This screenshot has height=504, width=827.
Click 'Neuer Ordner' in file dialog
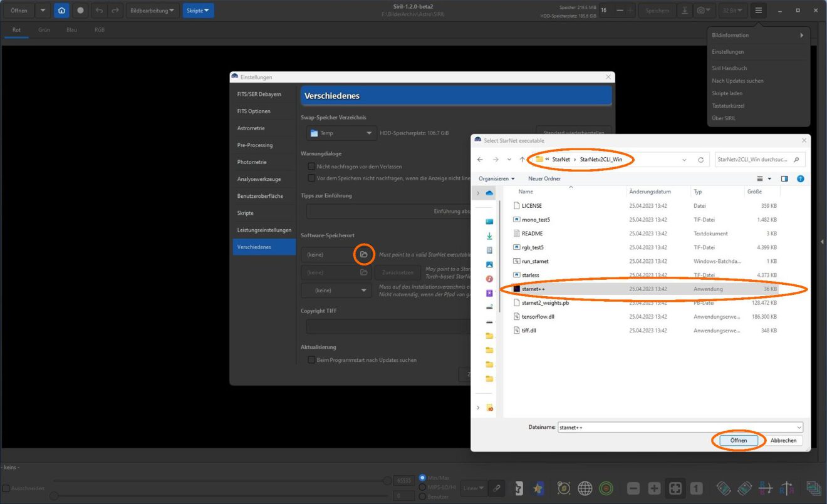point(544,179)
